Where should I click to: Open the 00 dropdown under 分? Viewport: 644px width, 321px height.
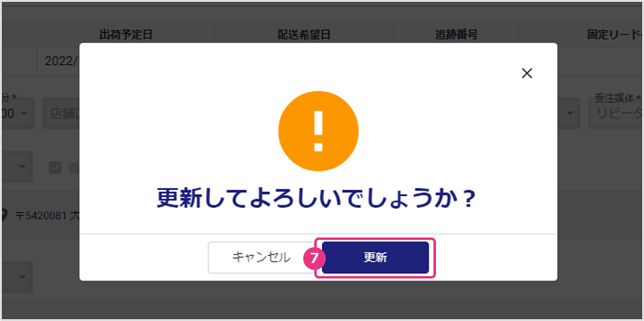pos(17,113)
